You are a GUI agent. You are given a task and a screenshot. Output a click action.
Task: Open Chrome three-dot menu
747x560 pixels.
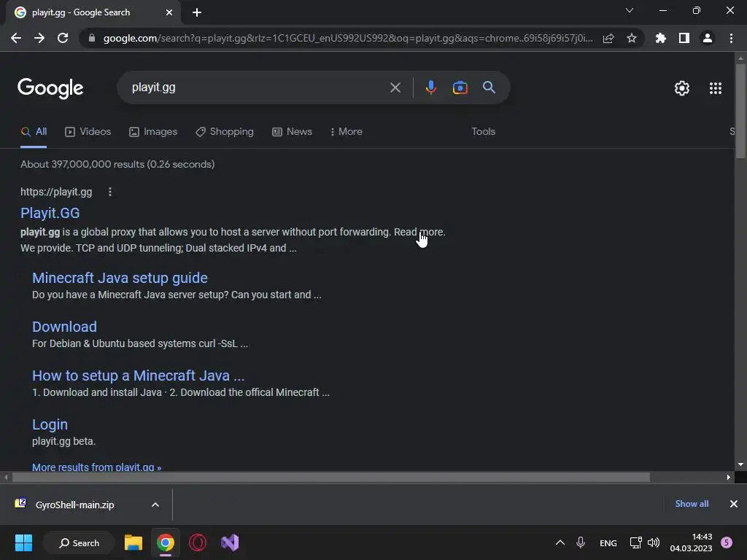tap(731, 38)
